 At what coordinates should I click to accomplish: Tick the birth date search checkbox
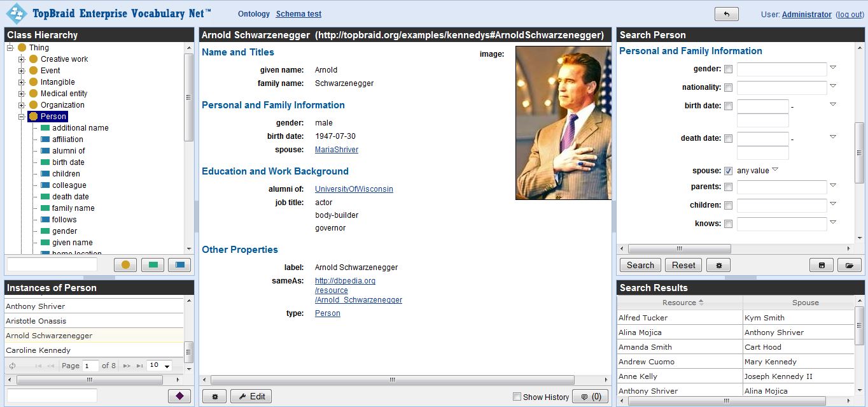[x=728, y=106]
